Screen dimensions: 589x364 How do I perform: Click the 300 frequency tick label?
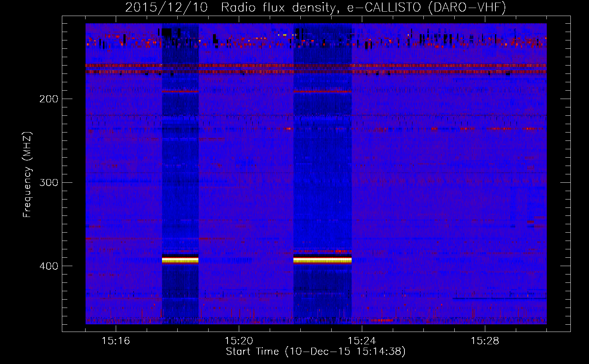point(49,182)
